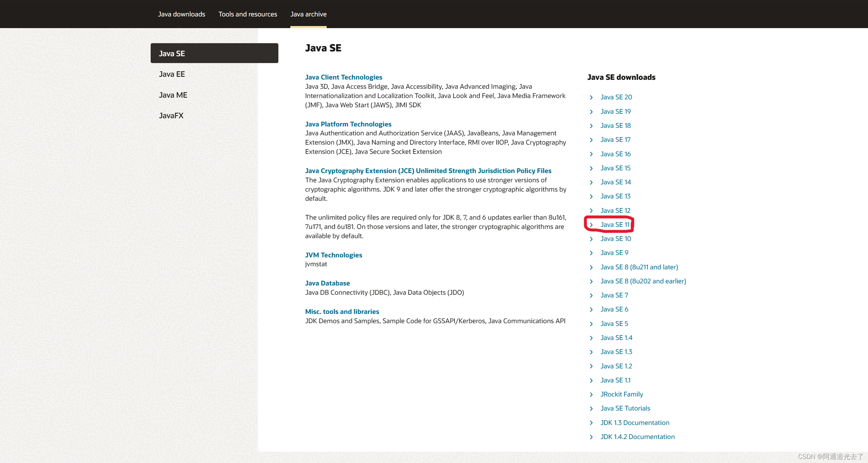The width and height of the screenshot is (868, 463).
Task: Click the chevron beside Java SE 20
Action: pos(591,97)
